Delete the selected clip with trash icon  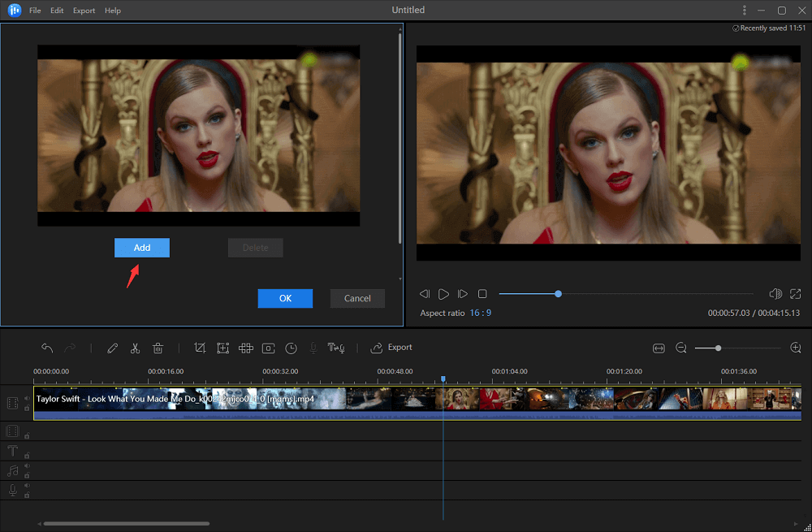tap(158, 348)
